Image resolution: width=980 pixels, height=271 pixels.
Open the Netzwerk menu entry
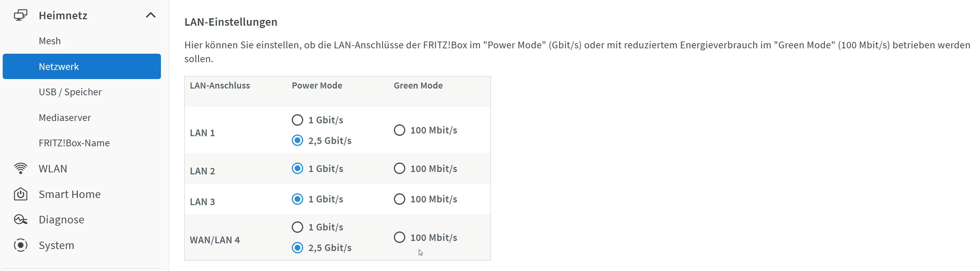[59, 67]
